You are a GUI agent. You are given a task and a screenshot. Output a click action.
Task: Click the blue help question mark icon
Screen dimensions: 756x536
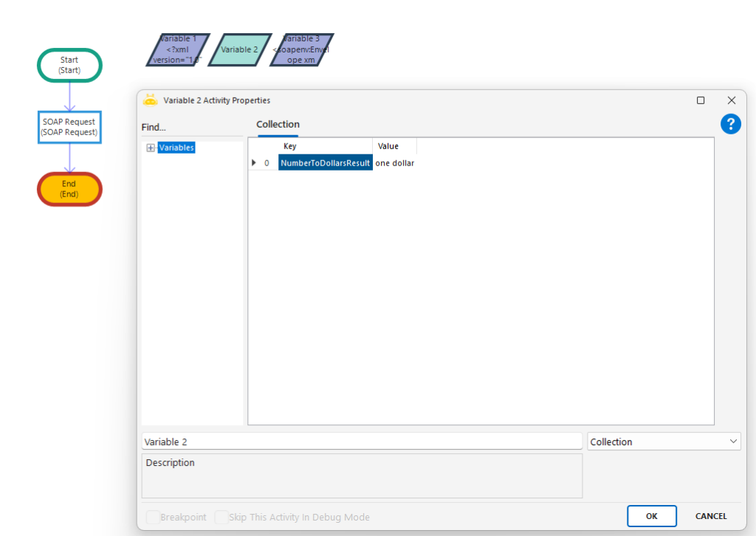[x=730, y=124]
